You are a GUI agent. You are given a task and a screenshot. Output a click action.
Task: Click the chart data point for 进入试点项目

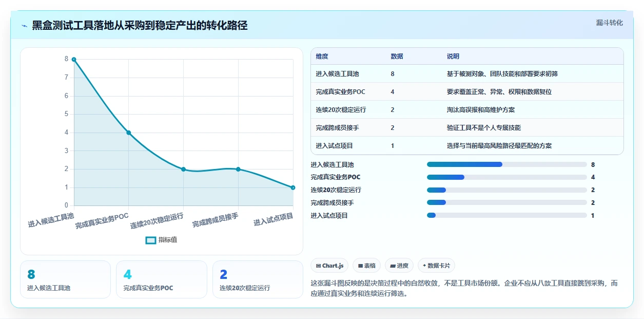click(x=293, y=187)
